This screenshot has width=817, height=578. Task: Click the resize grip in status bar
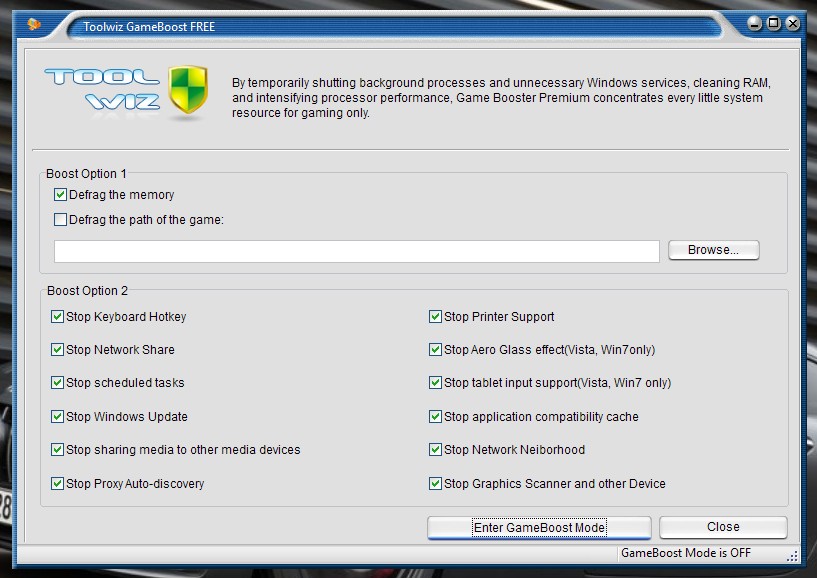coord(792,557)
